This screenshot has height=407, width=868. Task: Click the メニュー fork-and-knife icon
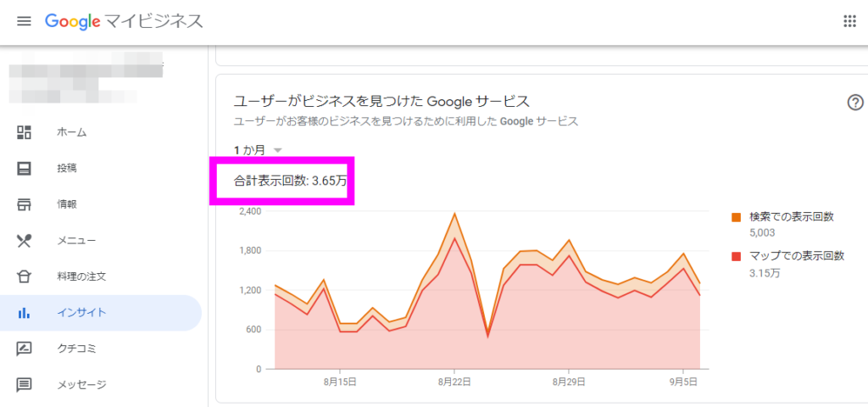[24, 241]
